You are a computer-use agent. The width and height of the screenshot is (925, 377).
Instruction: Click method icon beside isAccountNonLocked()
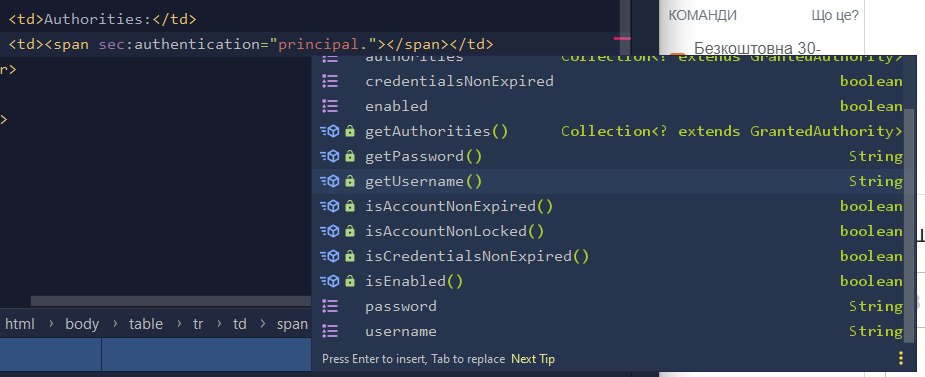(x=330, y=231)
